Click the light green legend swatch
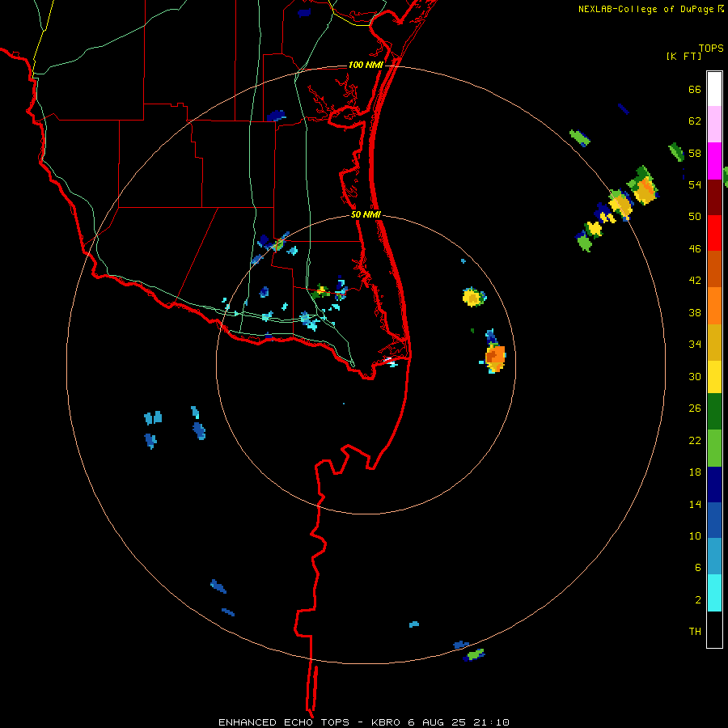This screenshot has height=728, width=728. [x=714, y=448]
